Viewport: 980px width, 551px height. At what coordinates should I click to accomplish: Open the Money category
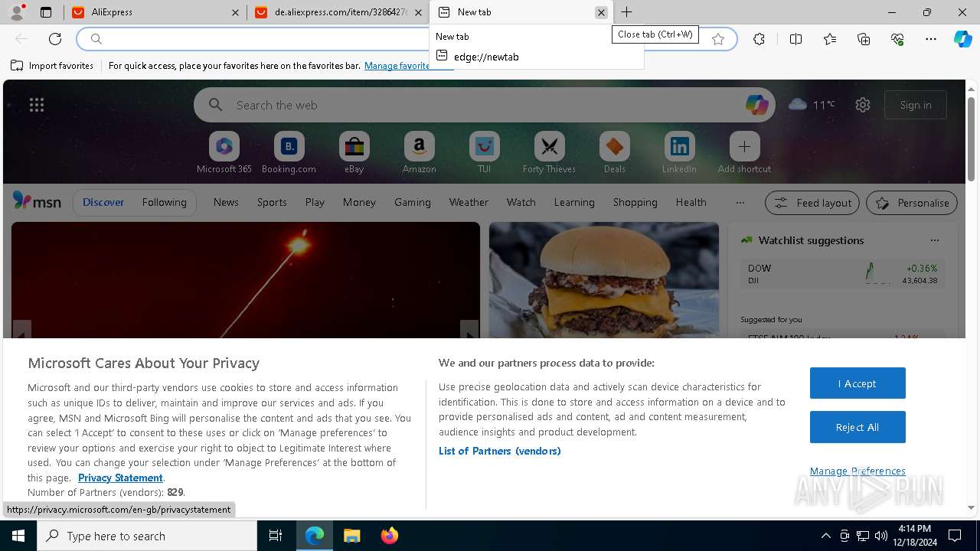pyautogui.click(x=359, y=202)
